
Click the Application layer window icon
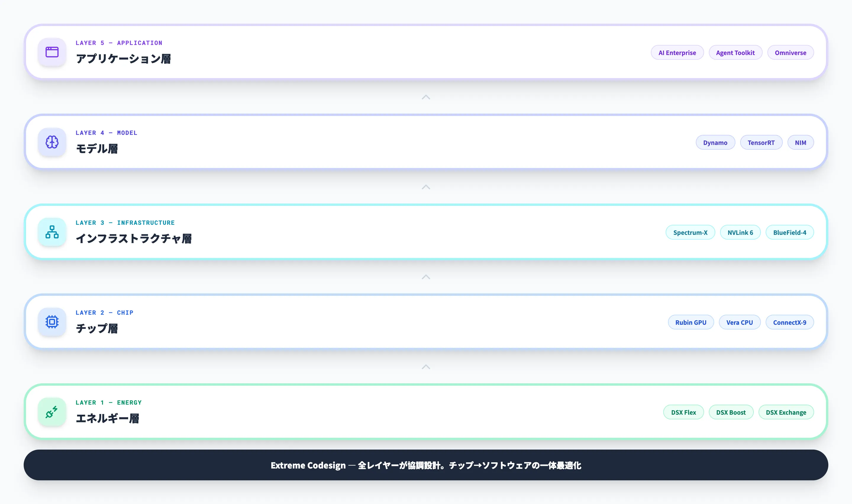coord(52,52)
